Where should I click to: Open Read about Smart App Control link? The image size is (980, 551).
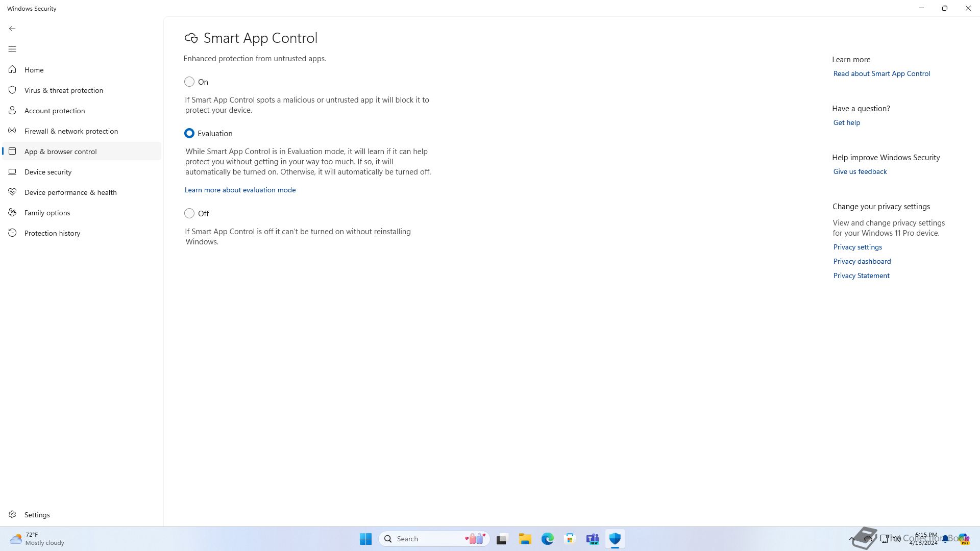[x=881, y=73]
